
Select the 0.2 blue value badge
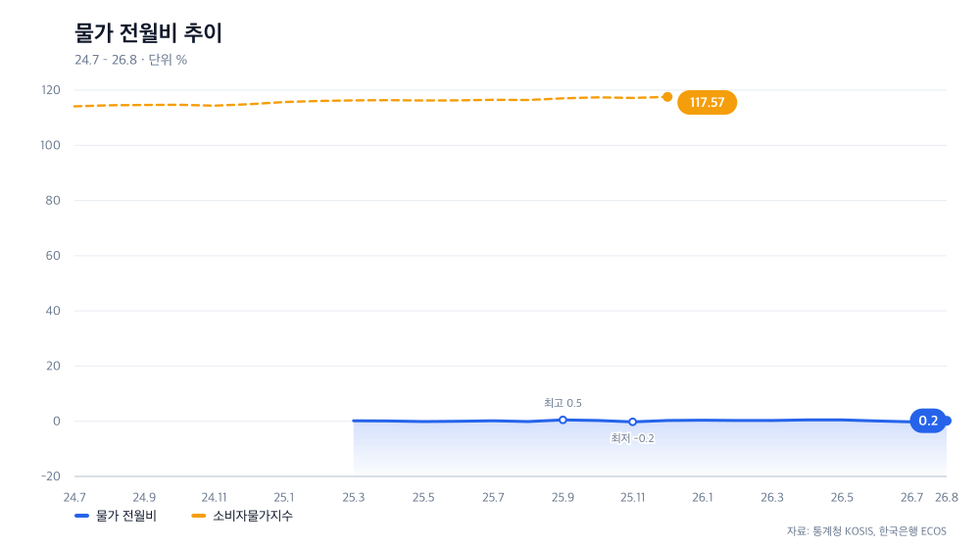click(928, 421)
